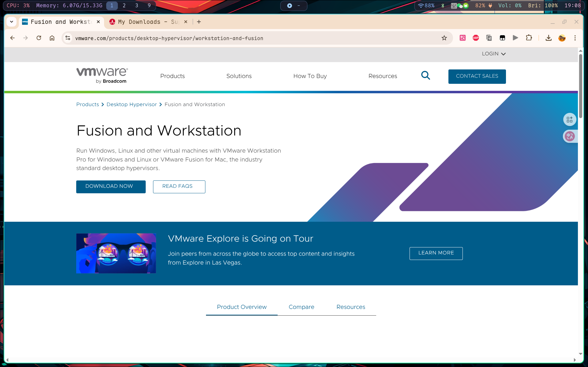
Task: Bookmark this page with the star icon
Action: 444,38
